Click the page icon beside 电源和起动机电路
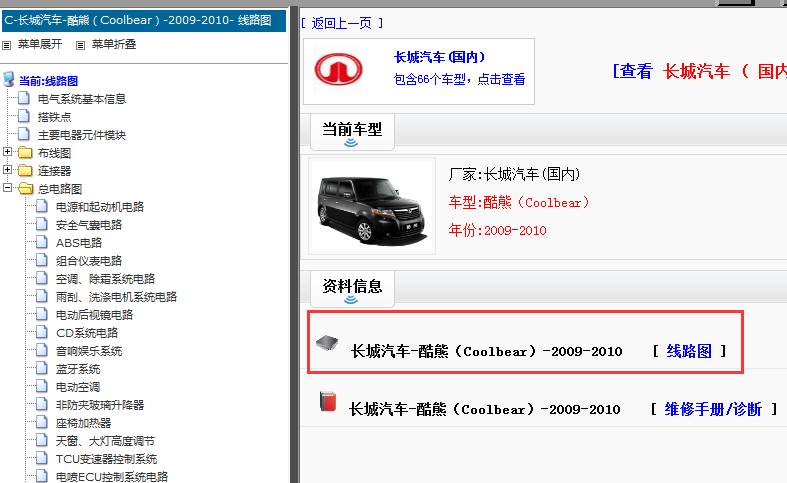The image size is (787, 483). [42, 206]
